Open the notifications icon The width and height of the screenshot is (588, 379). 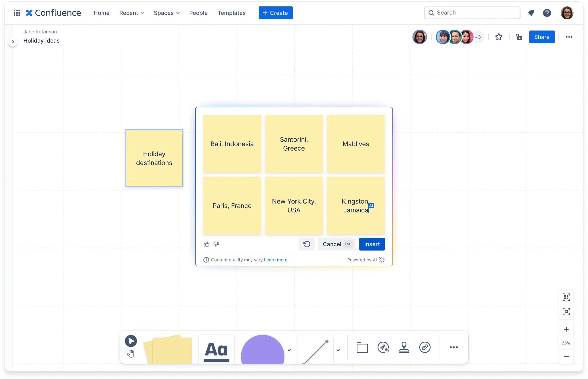point(531,13)
